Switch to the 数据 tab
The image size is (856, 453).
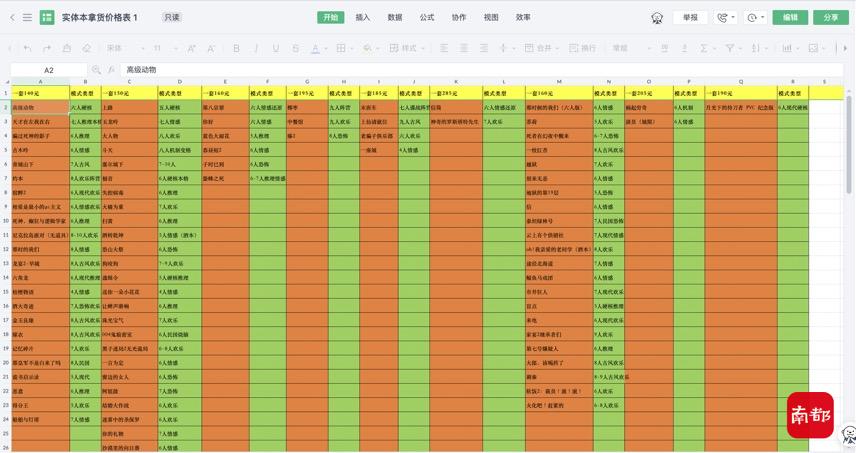pyautogui.click(x=395, y=17)
